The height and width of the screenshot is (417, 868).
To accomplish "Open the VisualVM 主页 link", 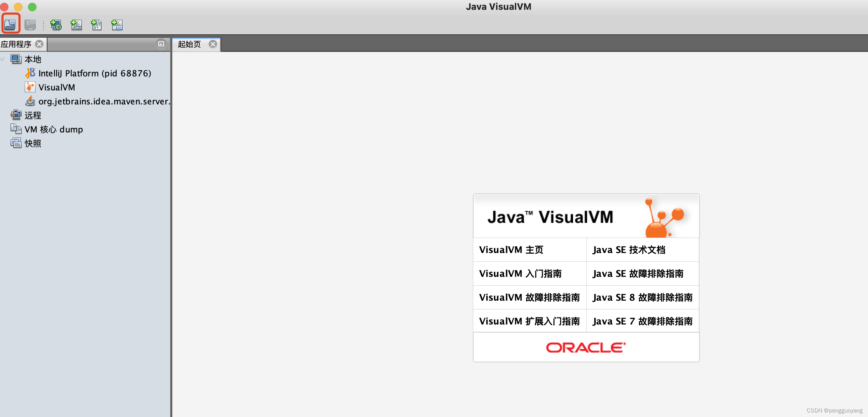I will point(511,250).
